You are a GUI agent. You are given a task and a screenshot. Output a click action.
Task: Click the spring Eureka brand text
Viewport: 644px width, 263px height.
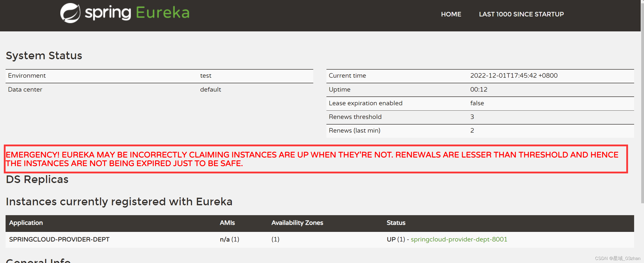tap(137, 13)
